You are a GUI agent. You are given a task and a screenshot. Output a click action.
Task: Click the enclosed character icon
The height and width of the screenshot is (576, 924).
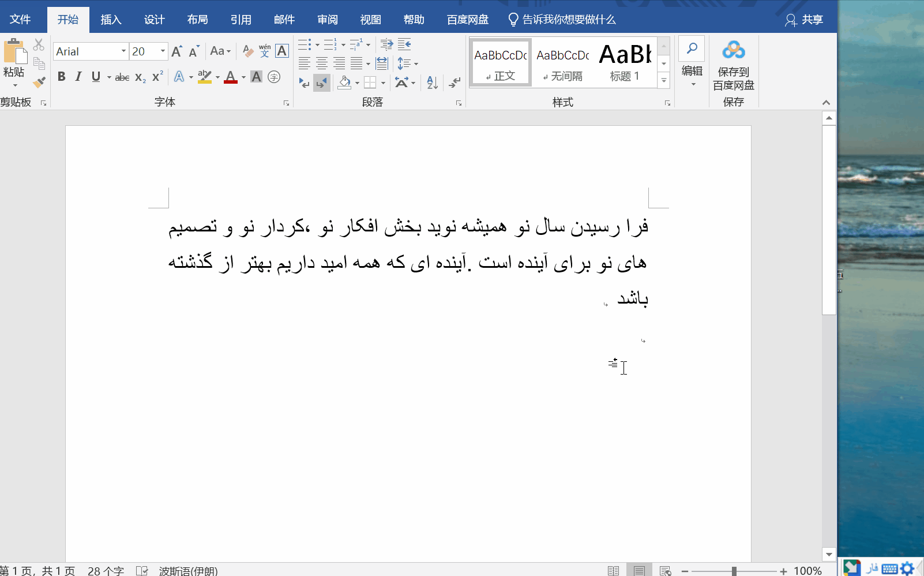[274, 77]
